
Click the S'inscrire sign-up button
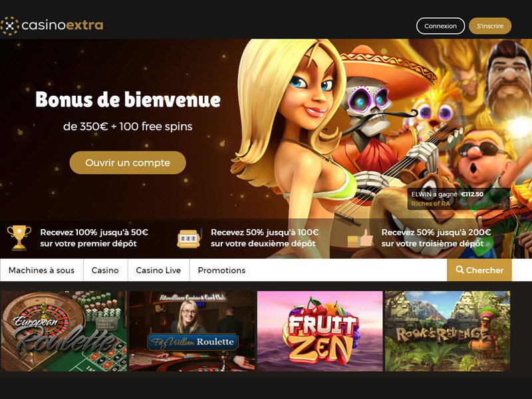490,26
